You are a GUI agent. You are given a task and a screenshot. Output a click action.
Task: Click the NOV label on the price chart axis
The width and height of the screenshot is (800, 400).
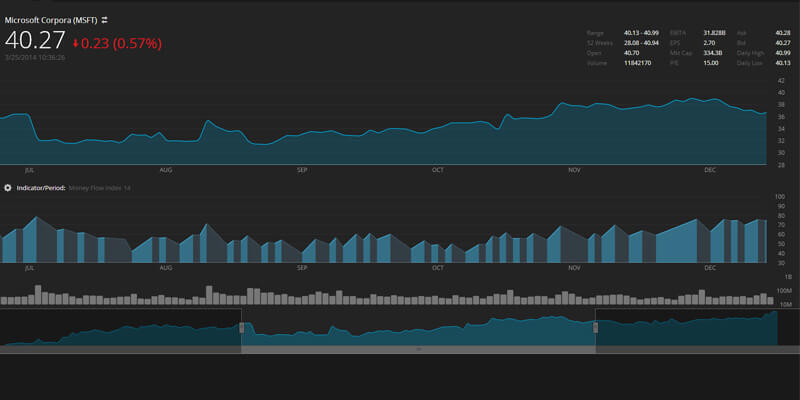574,170
